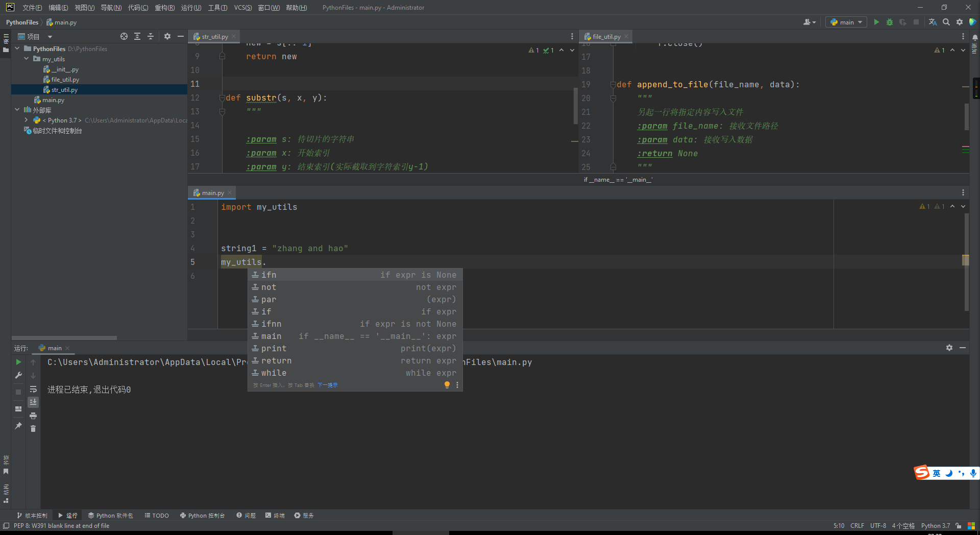Open the main run configuration dropdown
This screenshot has height=535, width=980.
pos(846,22)
